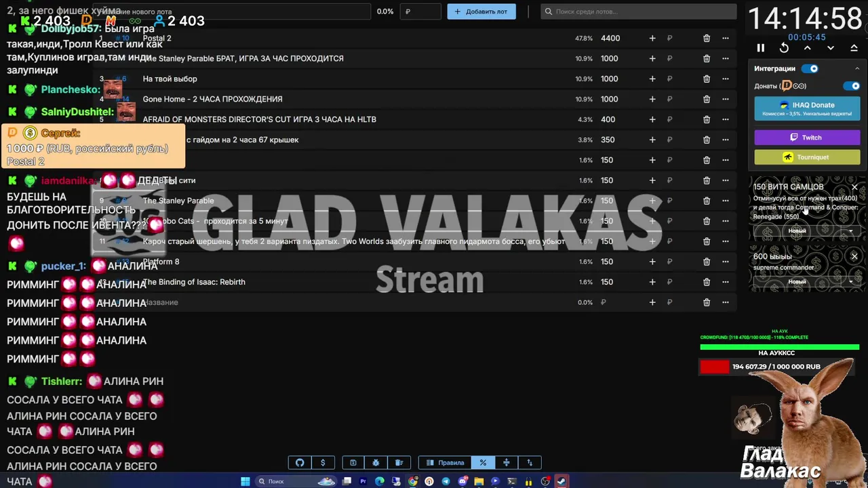Click compact lots icon beside percent button
The width and height of the screenshot is (868, 488).
(x=507, y=463)
